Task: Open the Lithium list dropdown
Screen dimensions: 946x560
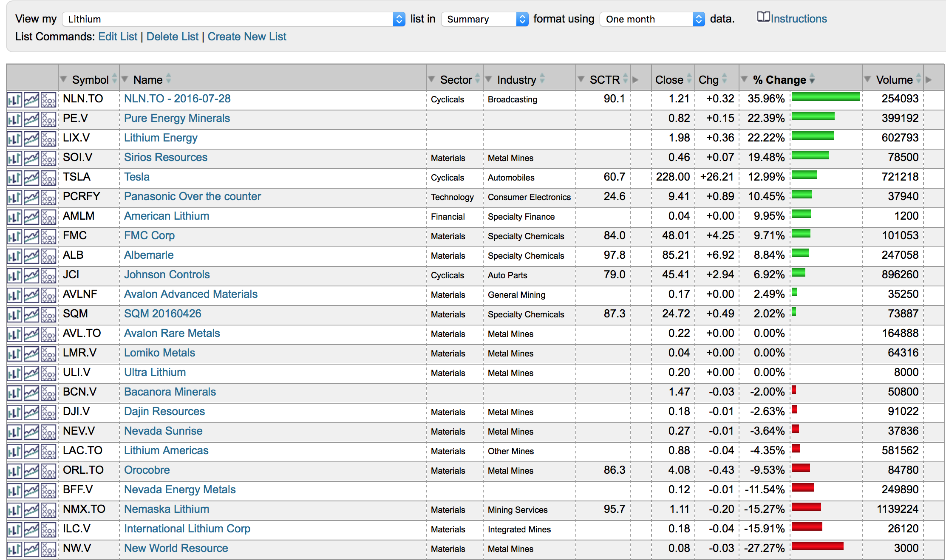Action: [234, 19]
